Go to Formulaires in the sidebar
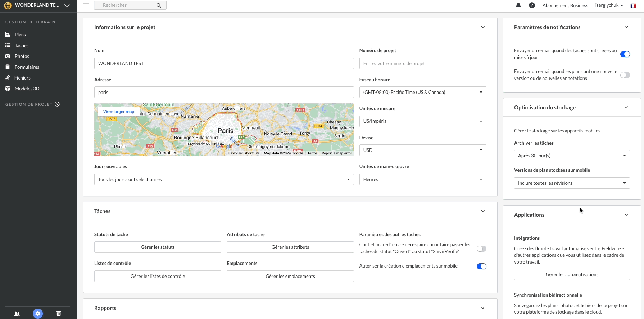Viewport: 644px width, 319px height. click(27, 67)
